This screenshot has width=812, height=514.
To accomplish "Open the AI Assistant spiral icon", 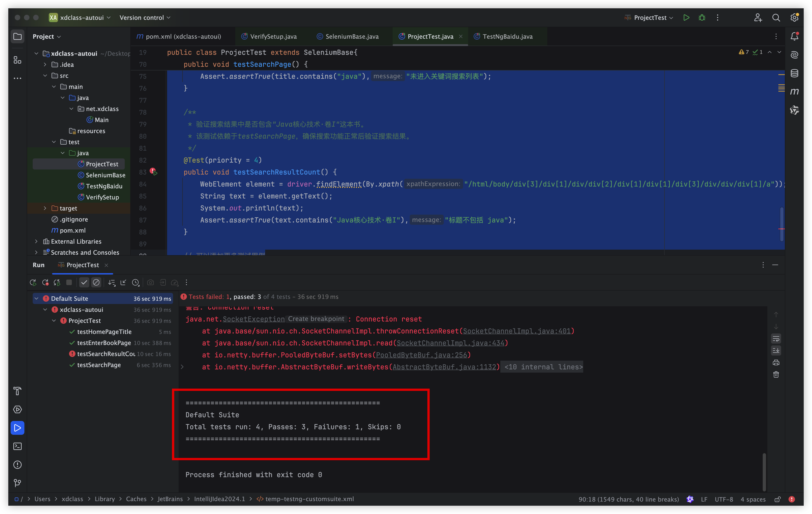I will 794,55.
